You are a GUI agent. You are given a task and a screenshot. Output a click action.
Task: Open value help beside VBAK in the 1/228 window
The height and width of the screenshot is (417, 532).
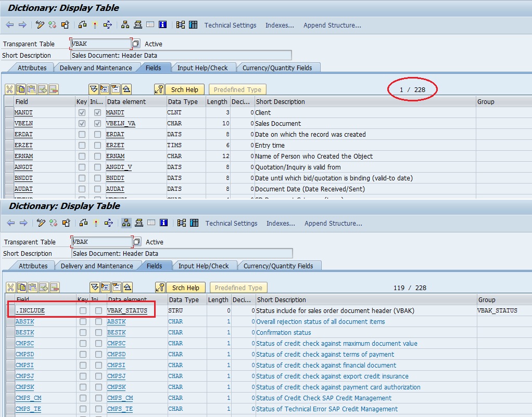(136, 43)
